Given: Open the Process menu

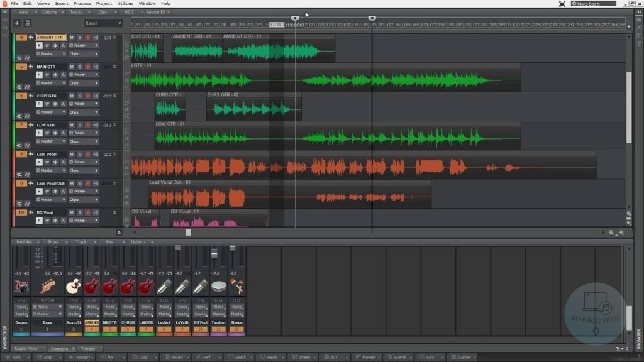Looking at the screenshot, I should tap(82, 3).
